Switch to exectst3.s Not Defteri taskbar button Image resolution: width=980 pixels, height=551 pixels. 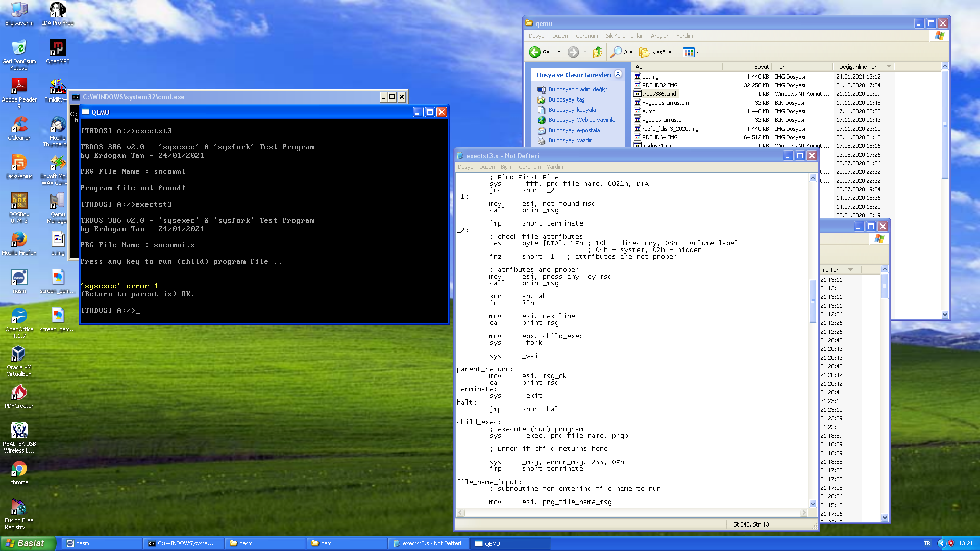click(x=429, y=543)
